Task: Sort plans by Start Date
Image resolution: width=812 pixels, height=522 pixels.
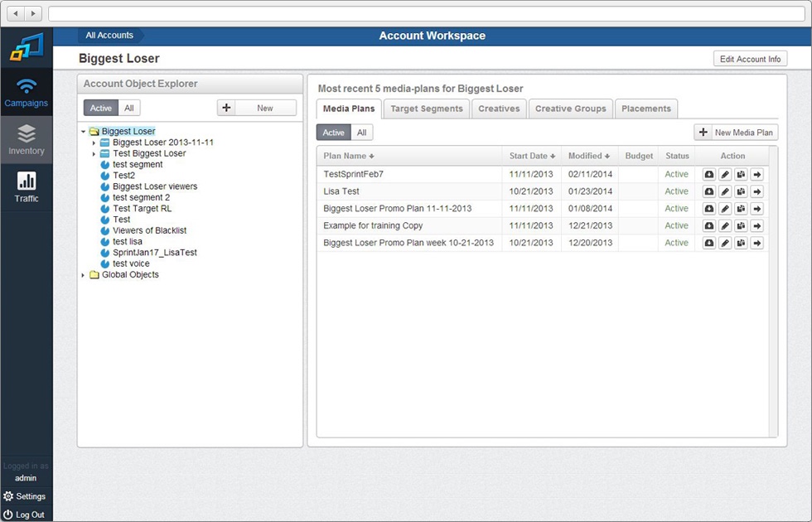Action: (530, 155)
